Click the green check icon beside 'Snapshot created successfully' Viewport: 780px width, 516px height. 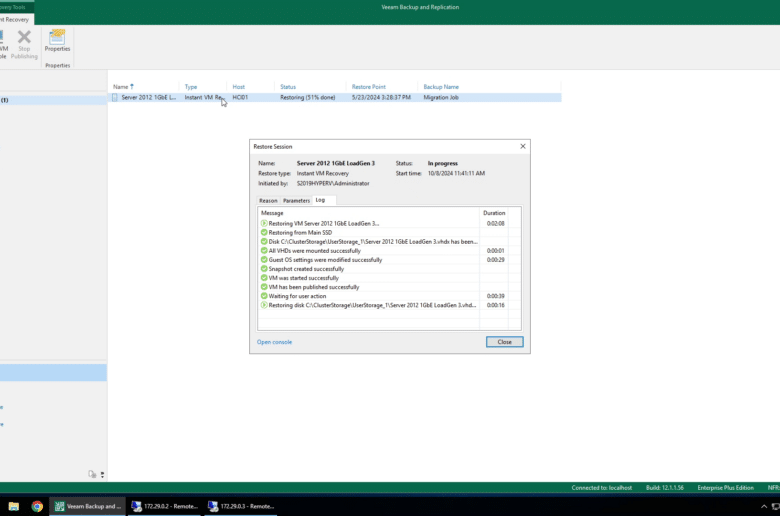pos(264,269)
